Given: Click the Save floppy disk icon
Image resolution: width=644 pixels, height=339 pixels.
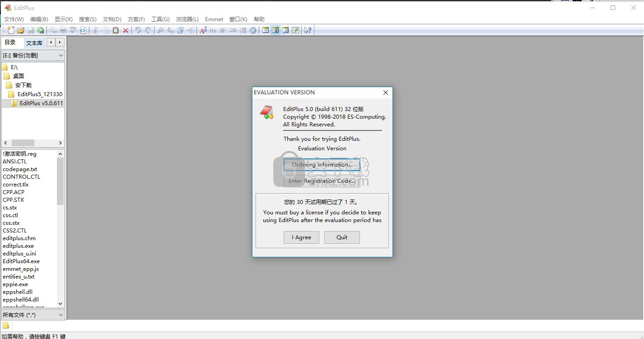Looking at the screenshot, I should coord(31,30).
